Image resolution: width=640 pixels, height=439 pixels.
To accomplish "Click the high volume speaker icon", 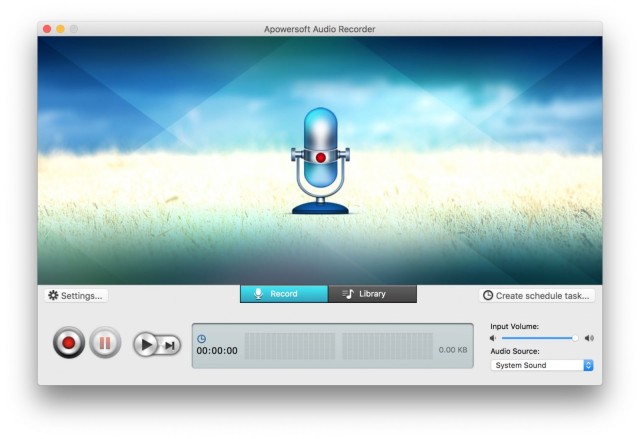I will tap(589, 338).
